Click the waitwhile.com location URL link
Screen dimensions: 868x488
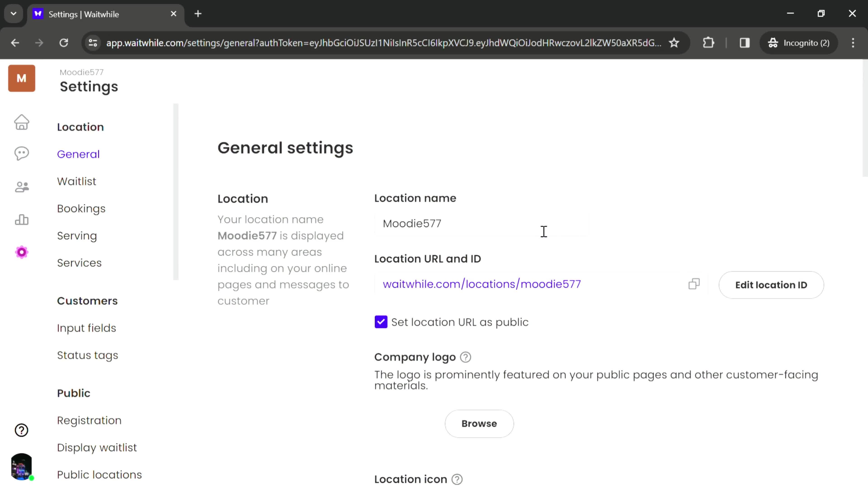tap(482, 284)
